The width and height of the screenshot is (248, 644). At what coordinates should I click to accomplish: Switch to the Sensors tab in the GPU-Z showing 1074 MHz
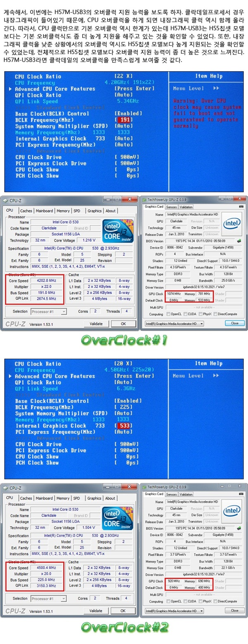[x=172, y=207]
